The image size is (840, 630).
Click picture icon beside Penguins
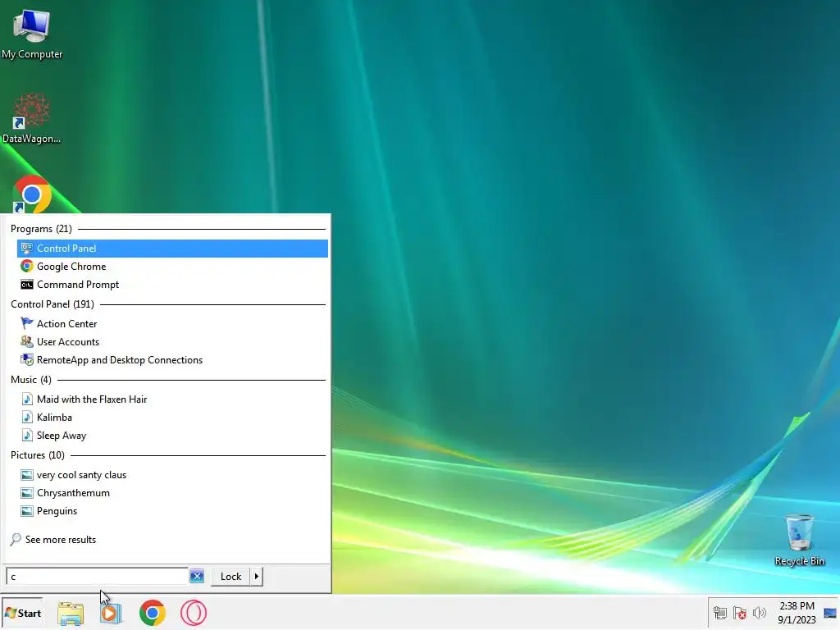point(27,511)
